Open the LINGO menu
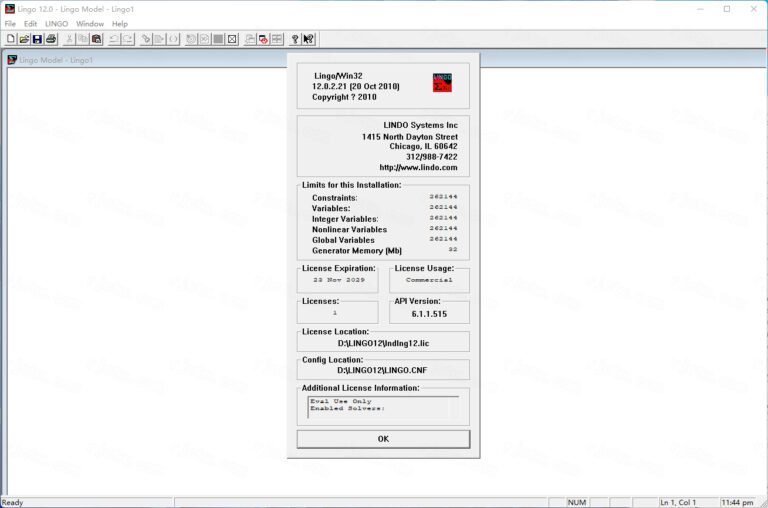The image size is (768, 508). click(x=56, y=24)
